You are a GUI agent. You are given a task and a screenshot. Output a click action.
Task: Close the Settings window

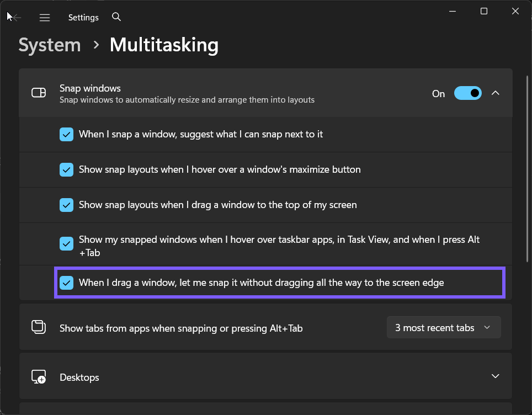(515, 11)
